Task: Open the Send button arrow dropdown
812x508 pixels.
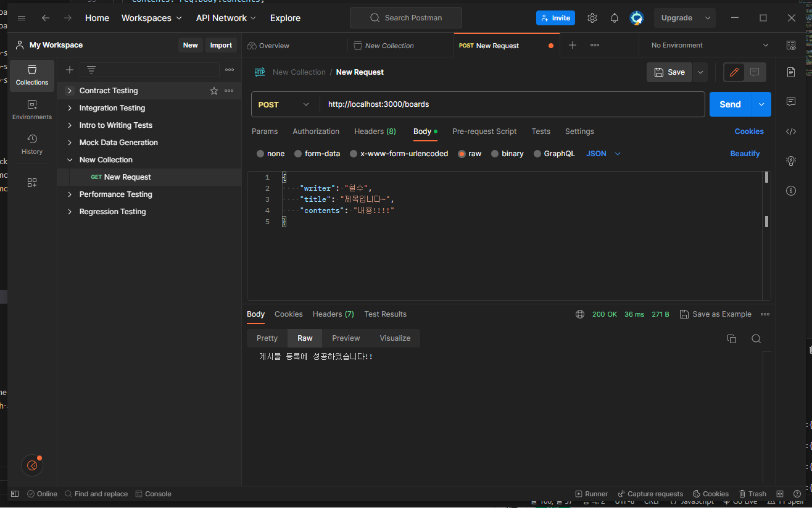Action: 761,104
